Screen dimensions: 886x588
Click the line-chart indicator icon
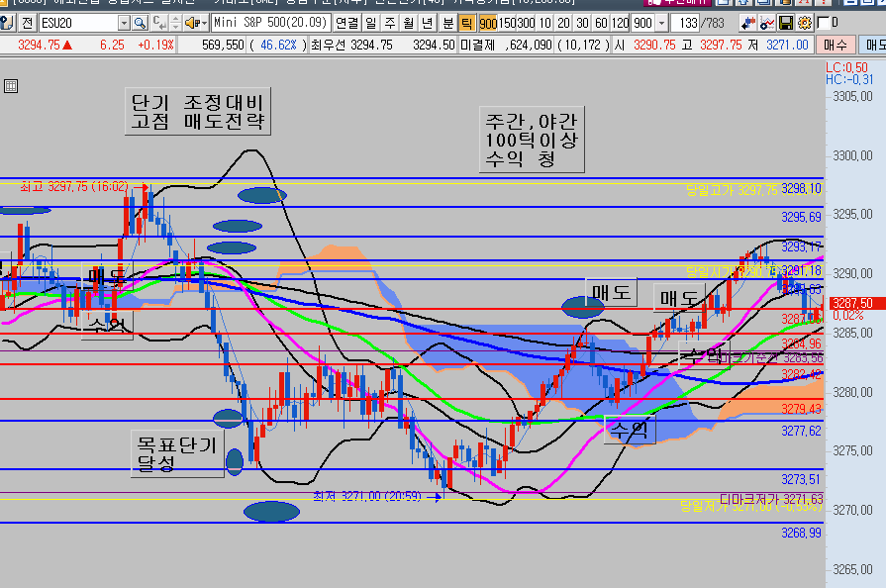point(767,23)
